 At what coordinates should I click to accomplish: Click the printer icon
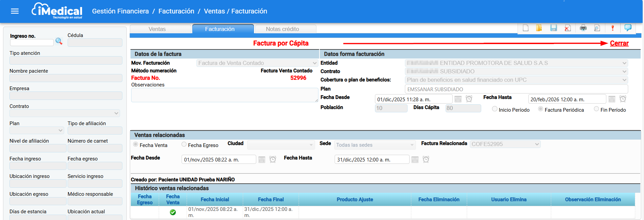(x=583, y=28)
